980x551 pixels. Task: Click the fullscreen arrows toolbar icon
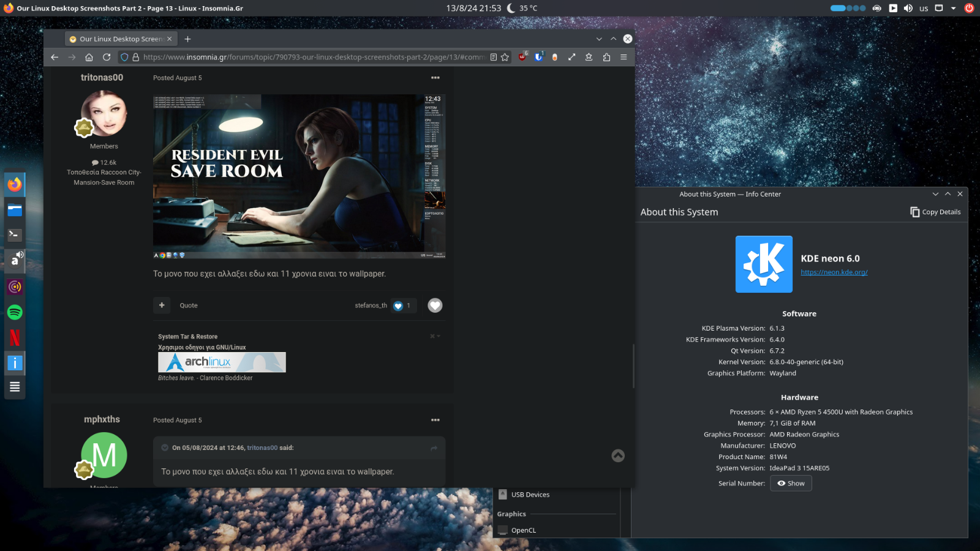coord(571,57)
